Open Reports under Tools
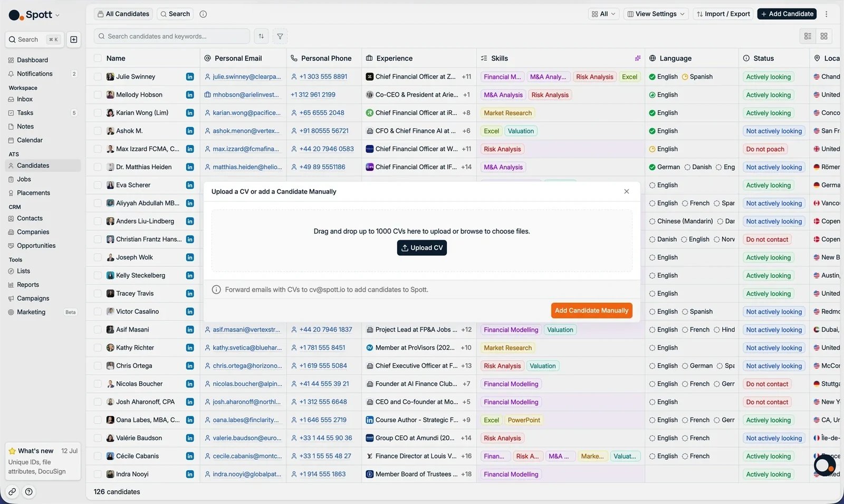Viewport: 844px width, 504px height. (43, 285)
